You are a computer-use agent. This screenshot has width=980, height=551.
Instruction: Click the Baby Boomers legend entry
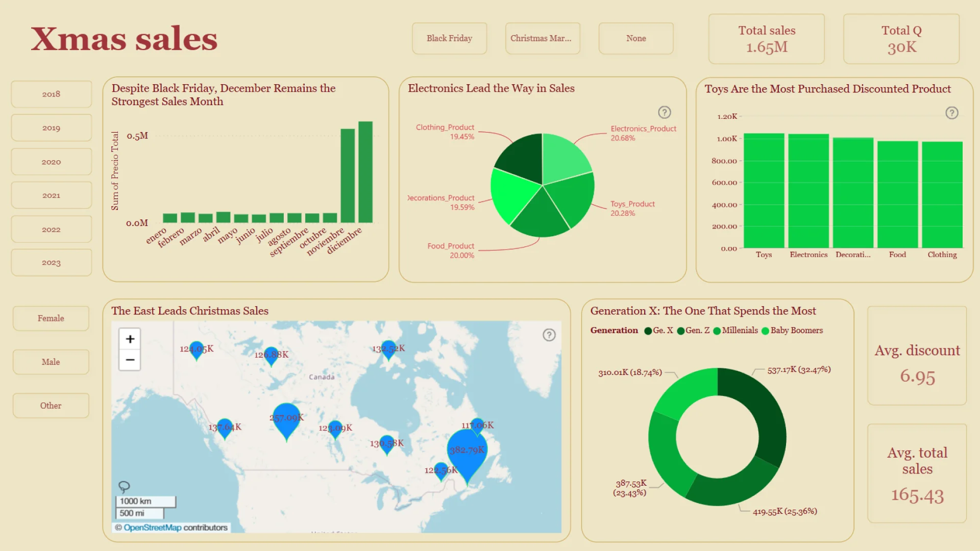pos(792,331)
